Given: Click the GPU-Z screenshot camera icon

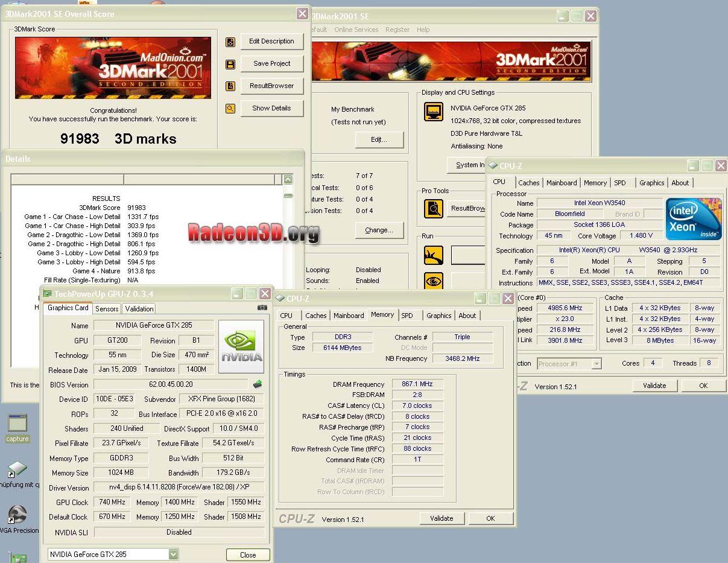Looking at the screenshot, I should click(x=262, y=308).
